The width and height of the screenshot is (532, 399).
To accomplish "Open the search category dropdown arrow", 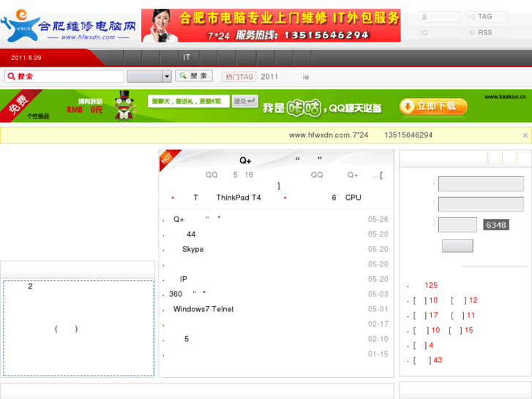I will point(167,76).
